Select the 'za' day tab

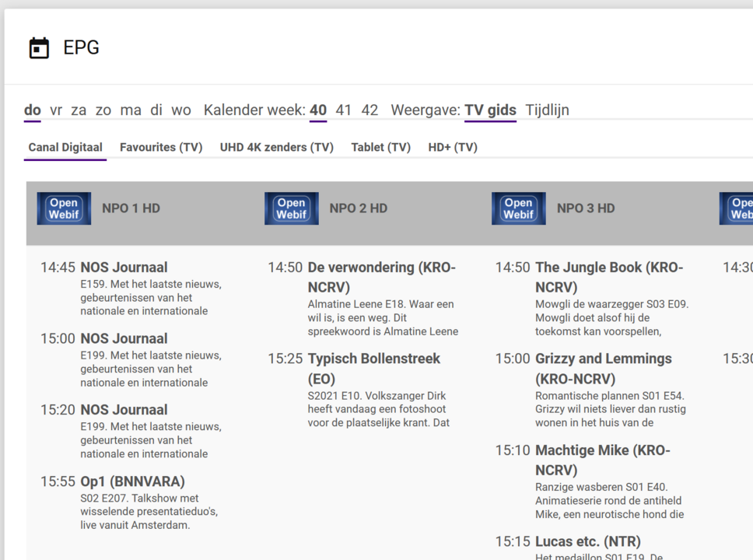(x=79, y=110)
